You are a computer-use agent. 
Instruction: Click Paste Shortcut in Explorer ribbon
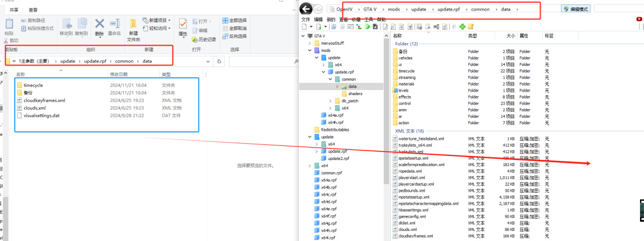click(x=37, y=28)
